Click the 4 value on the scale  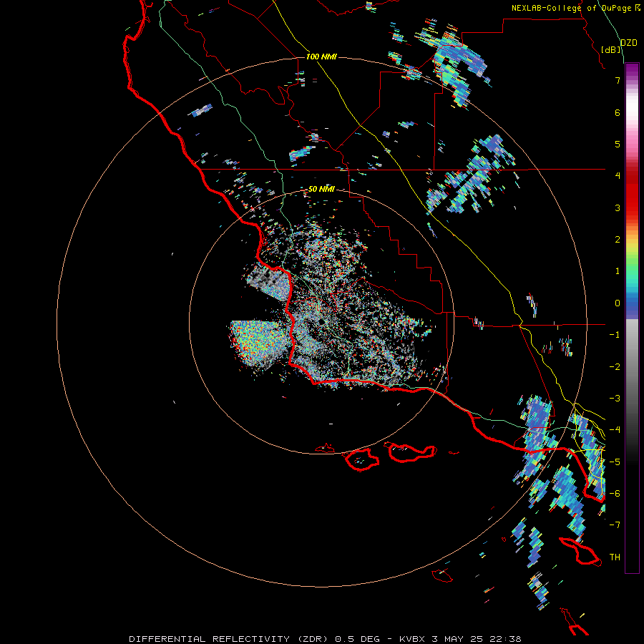point(618,176)
